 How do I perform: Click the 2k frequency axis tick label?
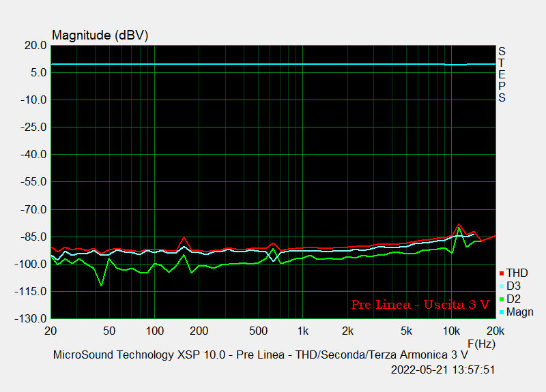click(347, 331)
